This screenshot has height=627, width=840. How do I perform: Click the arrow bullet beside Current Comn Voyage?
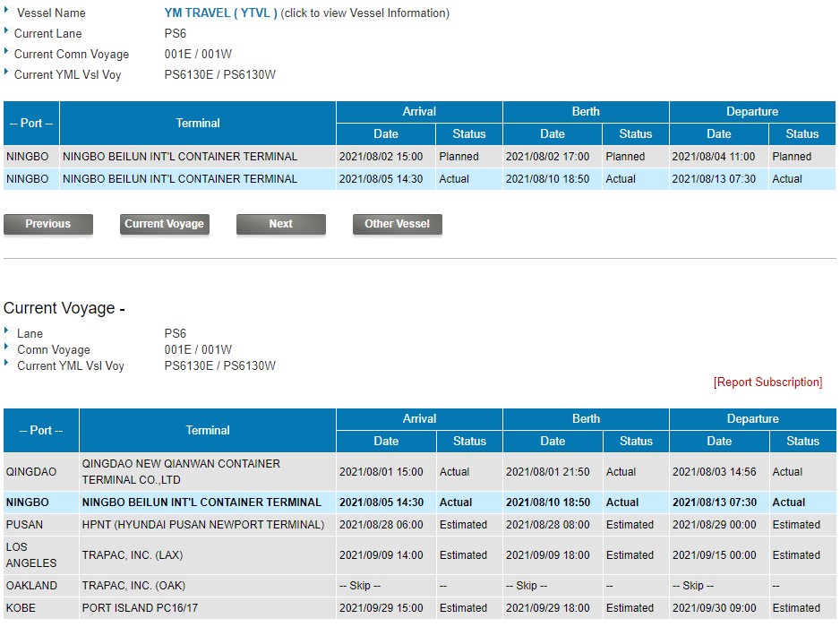7,53
